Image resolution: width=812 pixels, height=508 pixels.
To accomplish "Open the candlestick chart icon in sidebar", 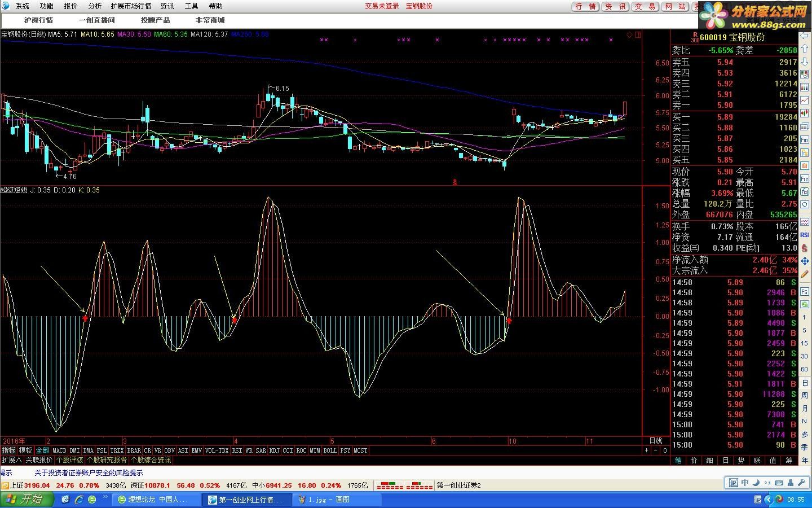I will [x=805, y=113].
